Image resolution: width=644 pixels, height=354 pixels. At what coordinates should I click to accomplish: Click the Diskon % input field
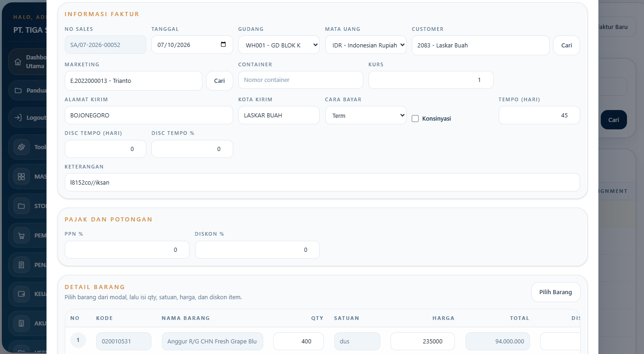[257, 250]
